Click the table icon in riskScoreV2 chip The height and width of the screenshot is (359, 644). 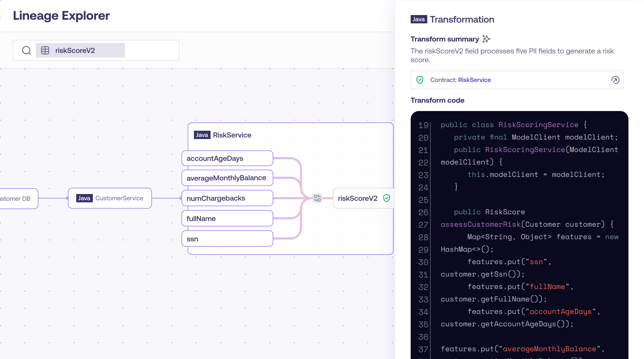tap(45, 50)
